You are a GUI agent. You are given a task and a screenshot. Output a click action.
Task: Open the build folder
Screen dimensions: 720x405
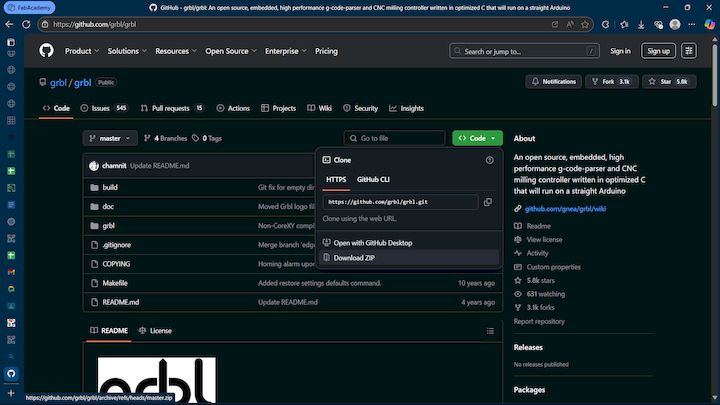click(110, 187)
